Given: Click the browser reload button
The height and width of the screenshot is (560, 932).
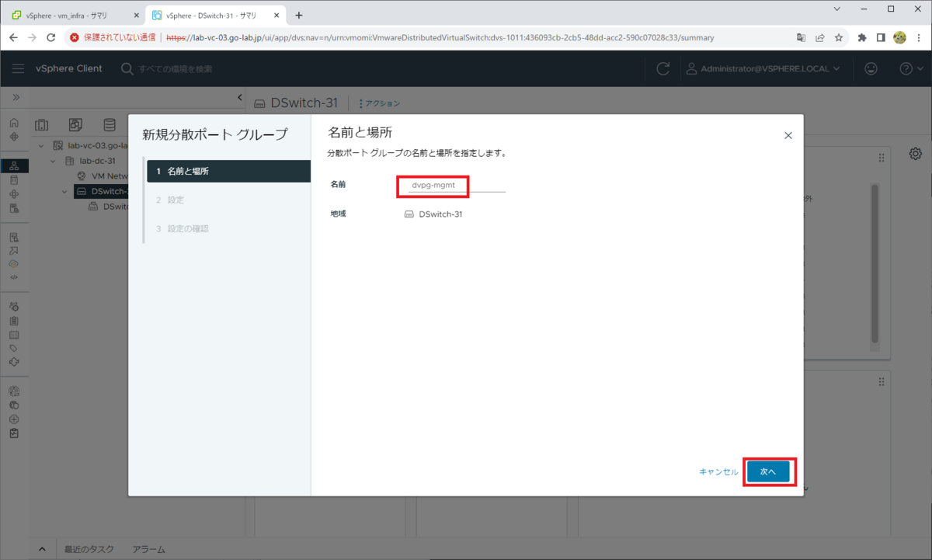Looking at the screenshot, I should (x=51, y=37).
